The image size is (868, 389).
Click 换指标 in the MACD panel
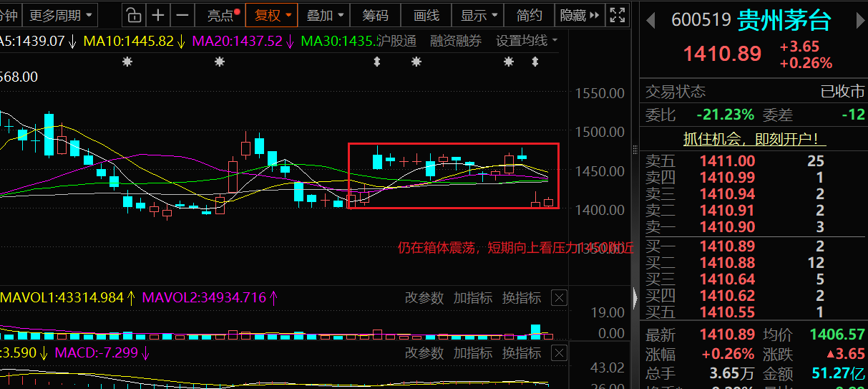[x=522, y=353]
